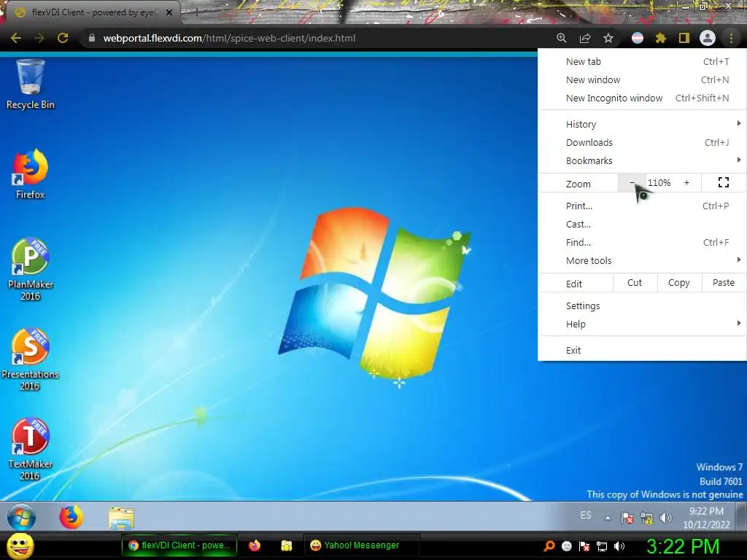Click the remote Action Center flag icon
This screenshot has height=560, width=747.
tap(628, 518)
